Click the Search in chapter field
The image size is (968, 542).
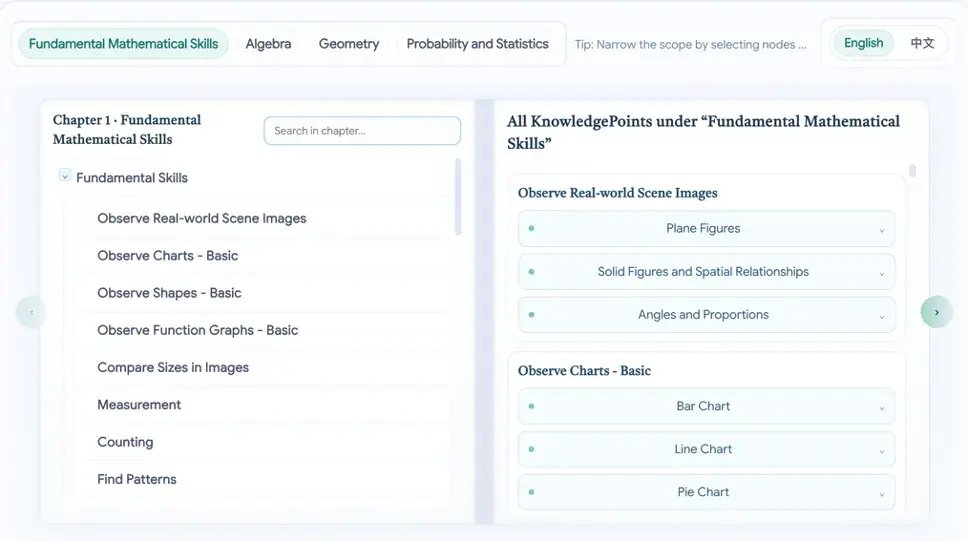coord(362,131)
